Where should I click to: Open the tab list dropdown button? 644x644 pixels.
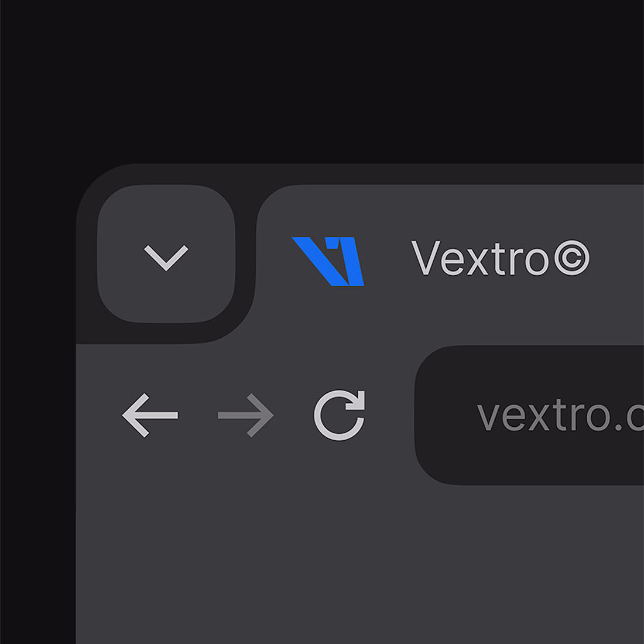point(166,254)
